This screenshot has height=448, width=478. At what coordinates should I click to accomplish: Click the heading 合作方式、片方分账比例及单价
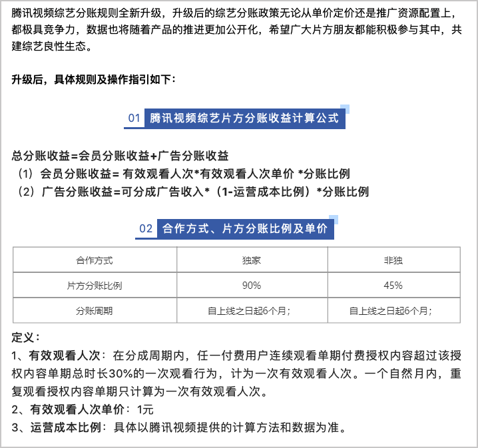click(x=245, y=228)
